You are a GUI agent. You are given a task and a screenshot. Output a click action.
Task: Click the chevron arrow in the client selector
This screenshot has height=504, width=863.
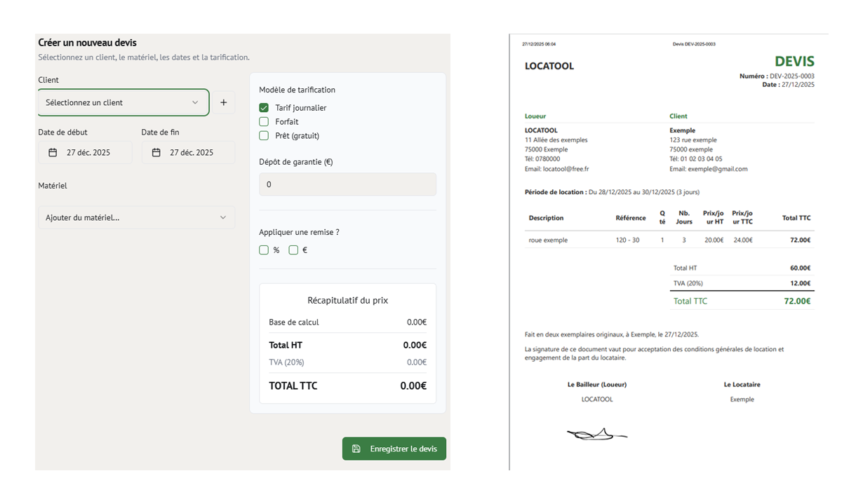(195, 102)
